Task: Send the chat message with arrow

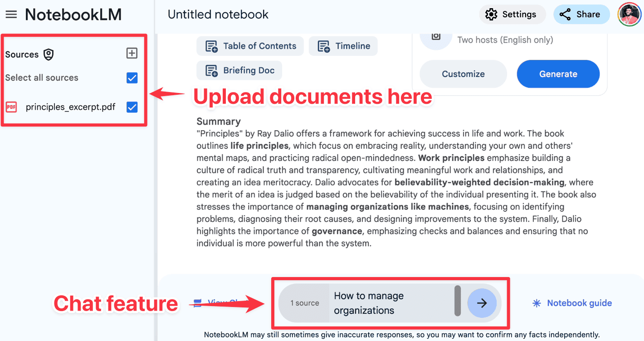Action: [482, 303]
